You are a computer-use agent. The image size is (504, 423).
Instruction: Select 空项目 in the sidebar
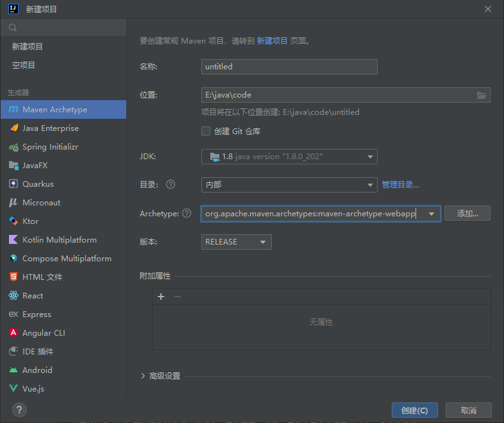pos(63,65)
